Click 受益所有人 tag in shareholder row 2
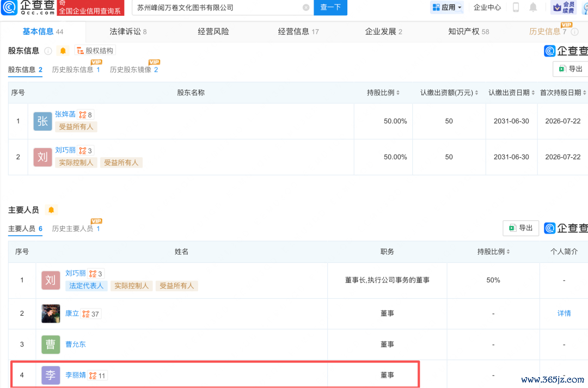This screenshot has width=588, height=388. [x=121, y=163]
